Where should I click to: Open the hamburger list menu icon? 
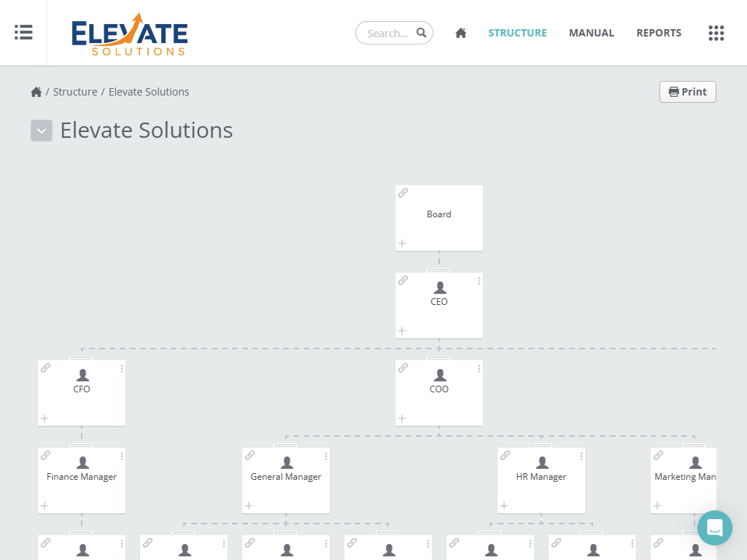click(x=23, y=32)
